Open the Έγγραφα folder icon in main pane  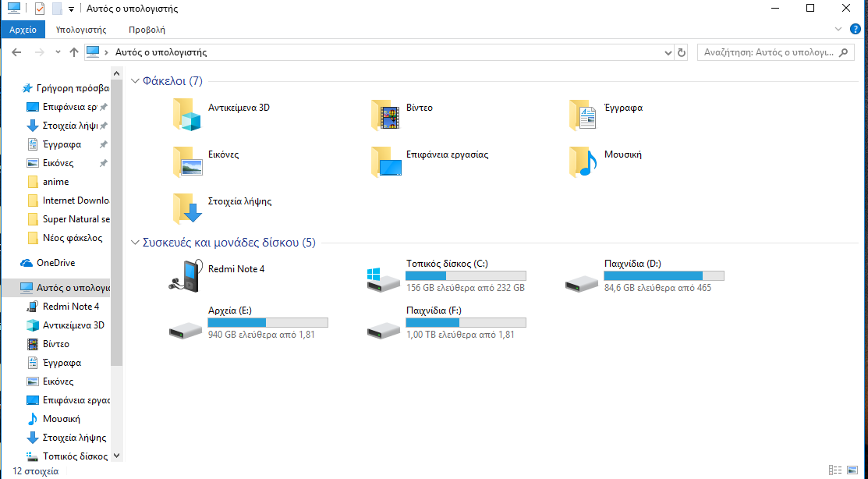click(583, 114)
